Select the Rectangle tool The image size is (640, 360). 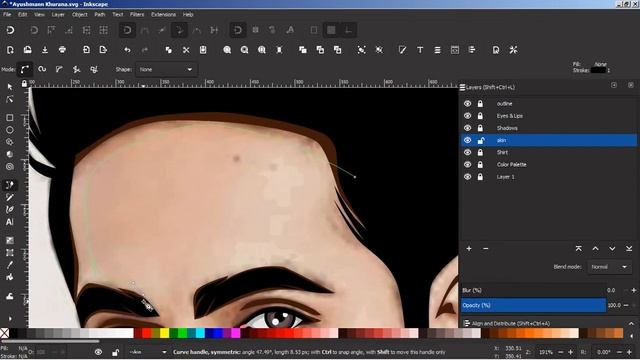10,118
